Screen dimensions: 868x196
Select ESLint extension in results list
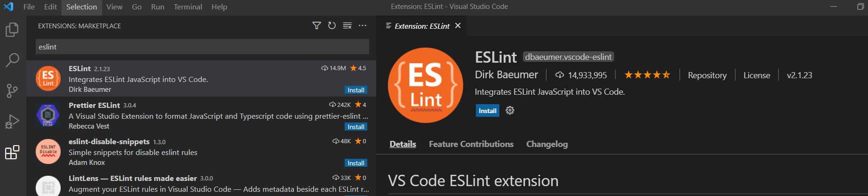point(201,79)
